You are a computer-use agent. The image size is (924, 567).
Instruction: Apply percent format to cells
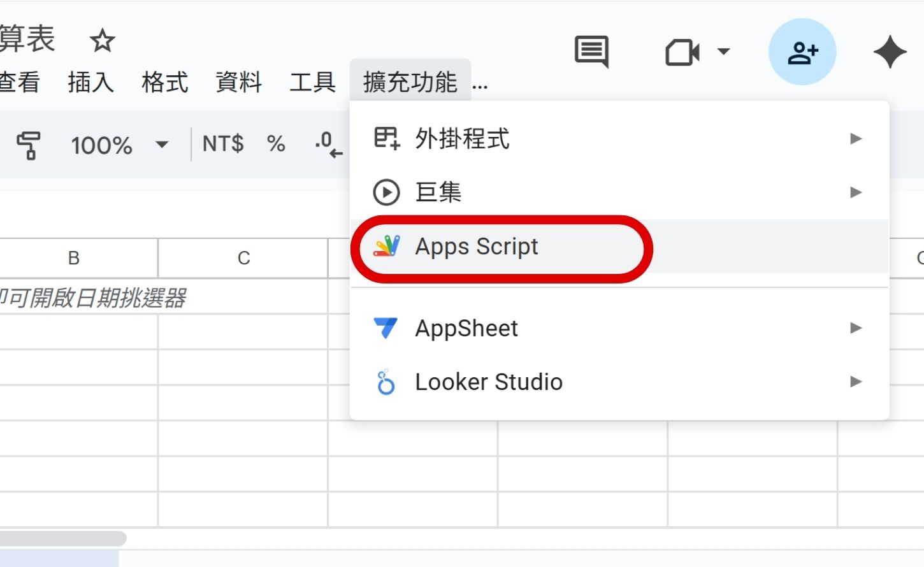(275, 145)
